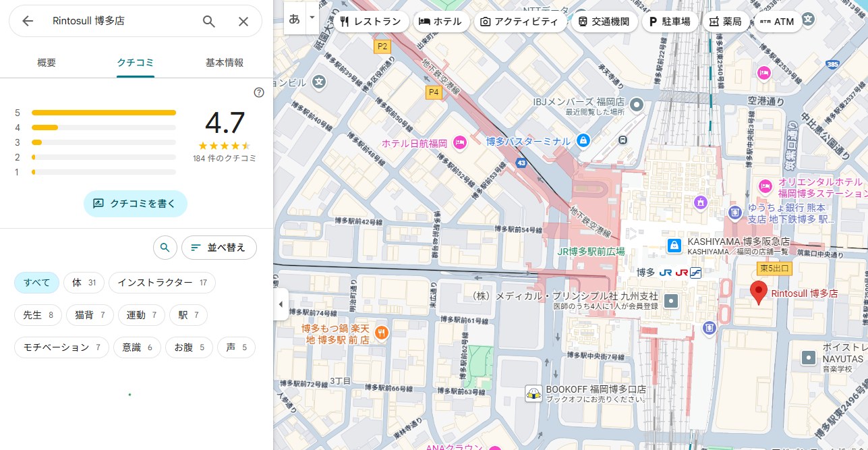Click the red Rintosull 博多店 map pin
This screenshot has height=450, width=868.
tap(759, 293)
